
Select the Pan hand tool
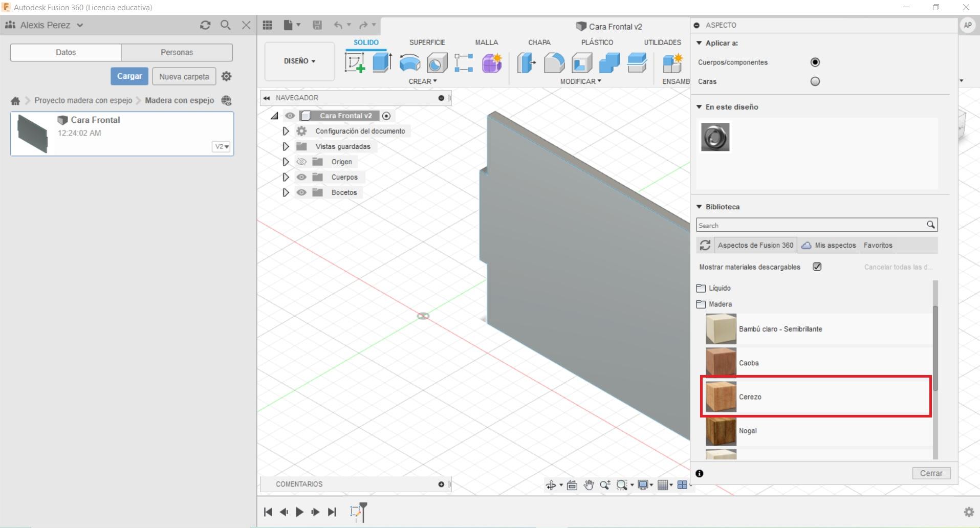589,485
